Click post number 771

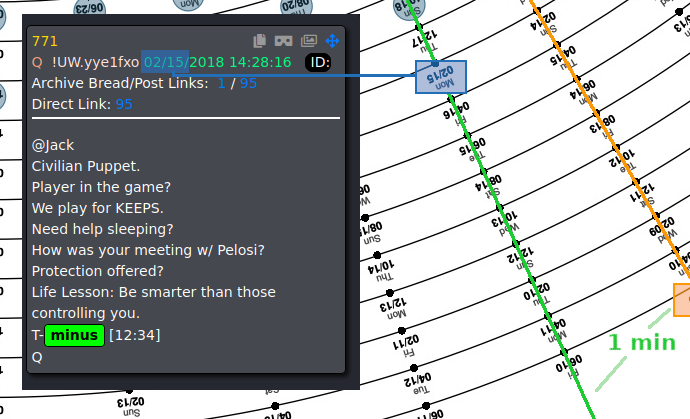pyautogui.click(x=45, y=41)
